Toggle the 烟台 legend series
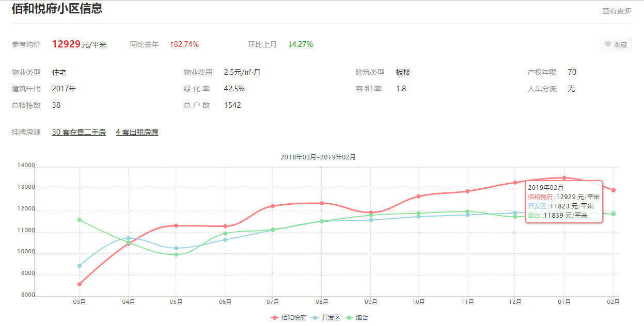 click(356, 318)
